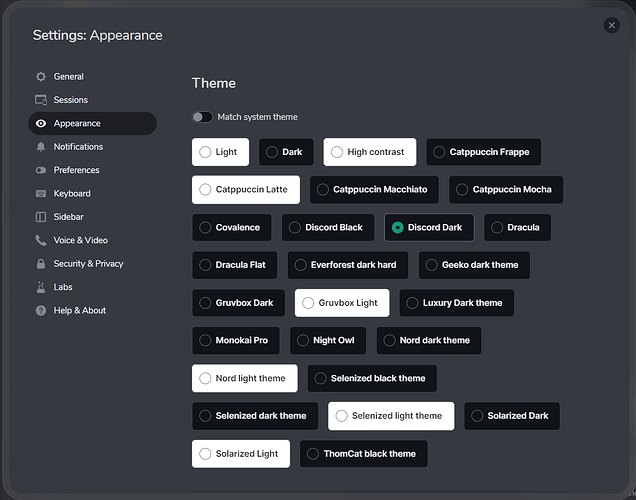The image size is (636, 500).
Task: Select the Dark theme
Action: coord(286,152)
